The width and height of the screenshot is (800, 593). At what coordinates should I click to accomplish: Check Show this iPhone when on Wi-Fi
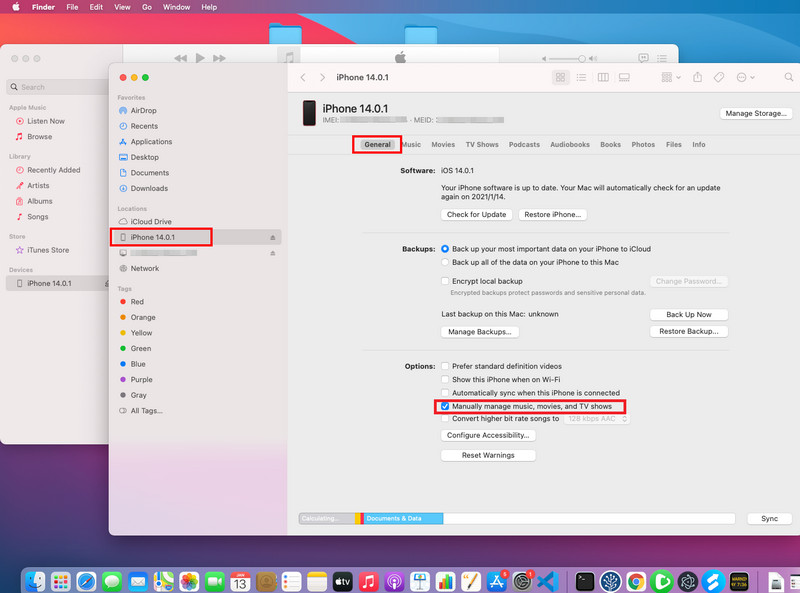[446, 380]
